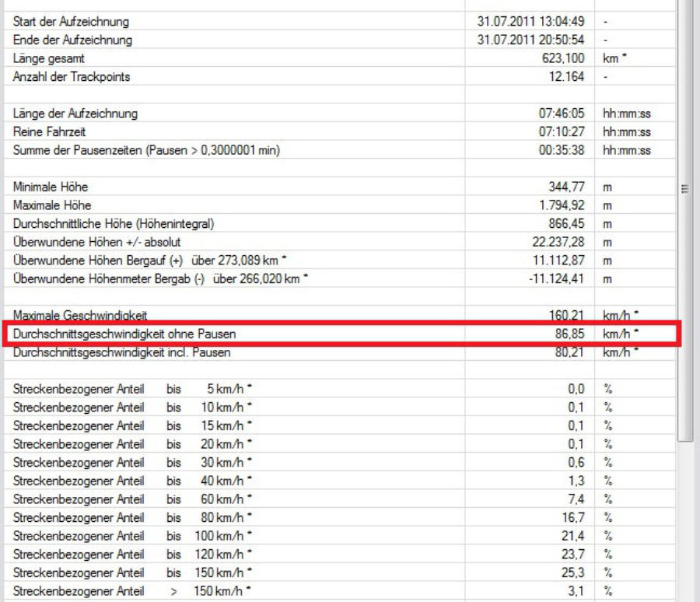Select 'Streckenbezogener Anteil > 150 km/h' row
This screenshot has height=602, width=700.
click(340, 590)
